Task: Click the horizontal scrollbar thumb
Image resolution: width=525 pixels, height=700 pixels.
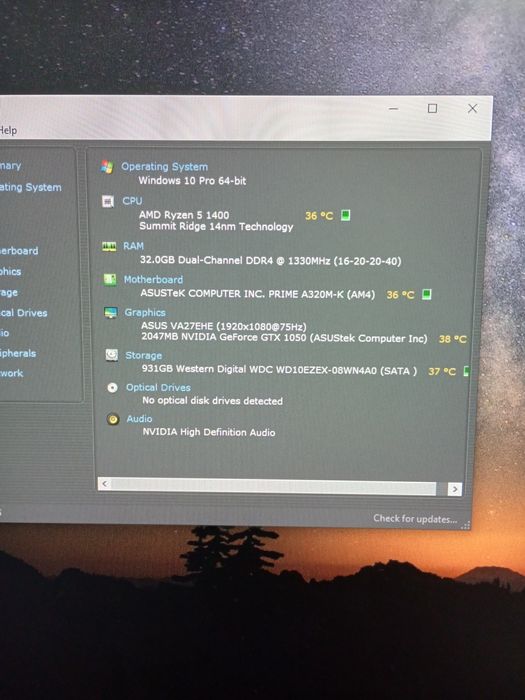Action: click(274, 487)
